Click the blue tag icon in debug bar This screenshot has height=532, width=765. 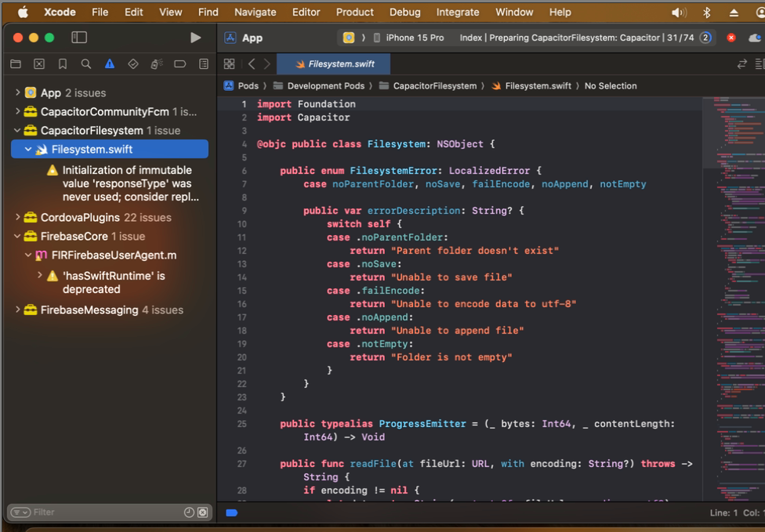tap(232, 512)
